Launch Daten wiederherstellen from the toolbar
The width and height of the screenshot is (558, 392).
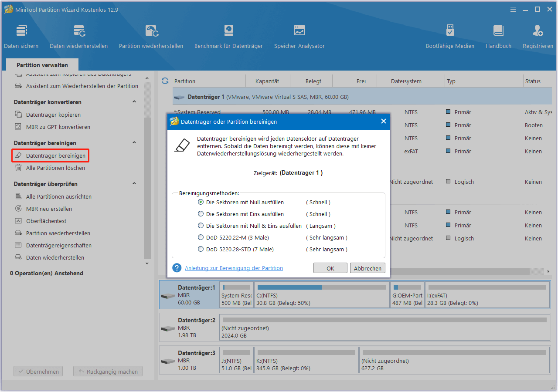point(78,37)
